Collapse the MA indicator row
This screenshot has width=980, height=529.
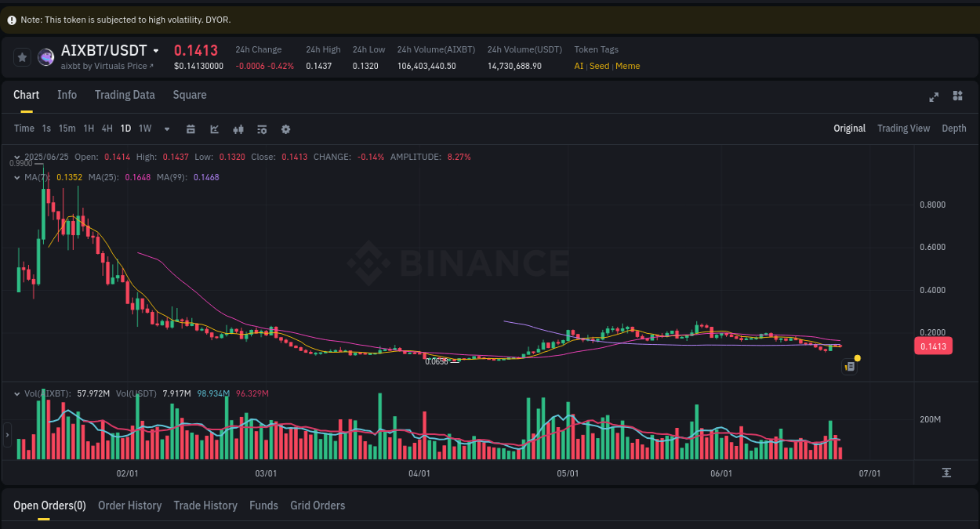tap(16, 177)
